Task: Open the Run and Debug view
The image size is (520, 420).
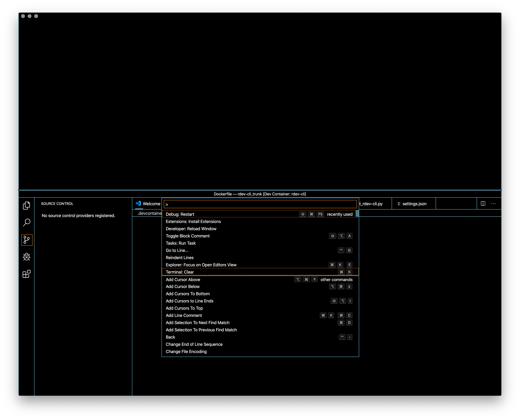Action: 27,257
